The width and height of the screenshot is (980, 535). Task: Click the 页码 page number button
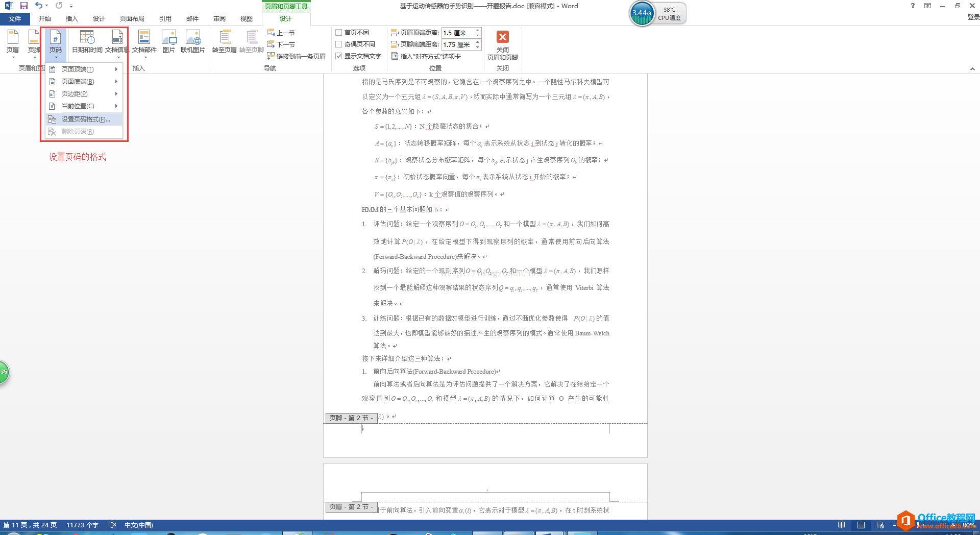click(x=56, y=43)
